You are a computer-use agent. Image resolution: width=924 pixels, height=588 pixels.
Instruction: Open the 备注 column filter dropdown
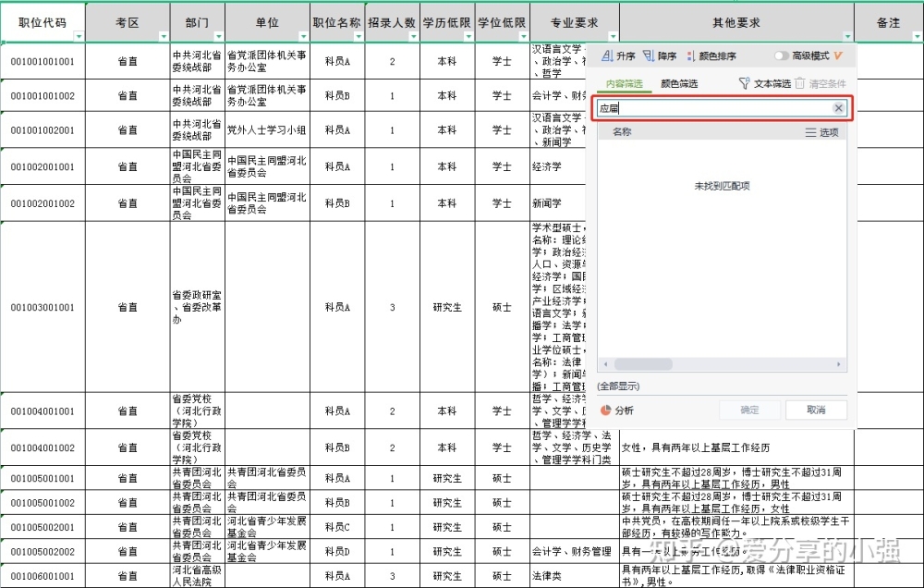pyautogui.click(x=917, y=37)
